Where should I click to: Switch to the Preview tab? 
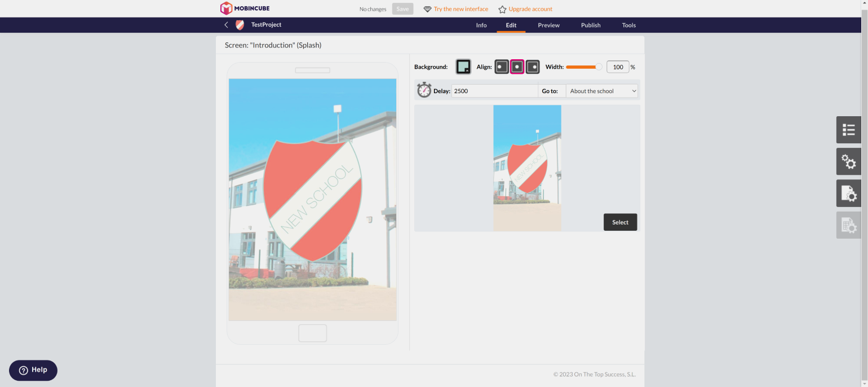[548, 25]
